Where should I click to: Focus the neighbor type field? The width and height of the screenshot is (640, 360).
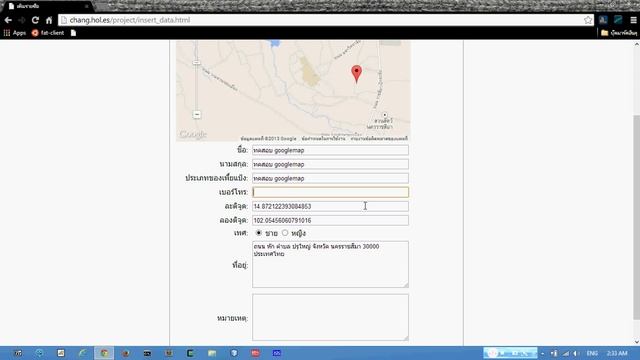pyautogui.click(x=330, y=178)
